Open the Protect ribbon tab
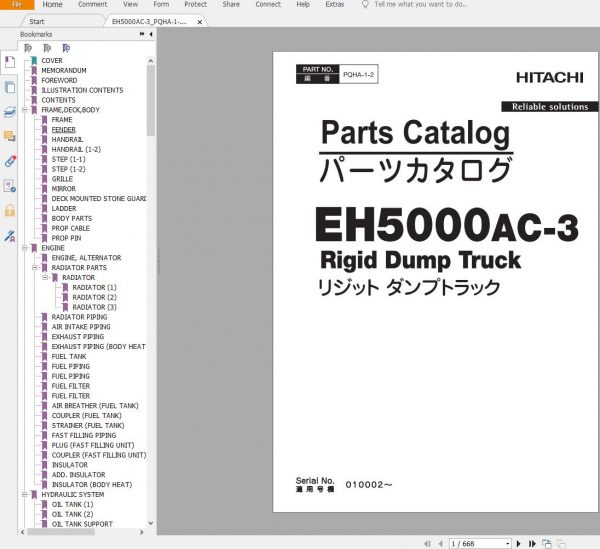The width and height of the screenshot is (600, 549). point(195,5)
